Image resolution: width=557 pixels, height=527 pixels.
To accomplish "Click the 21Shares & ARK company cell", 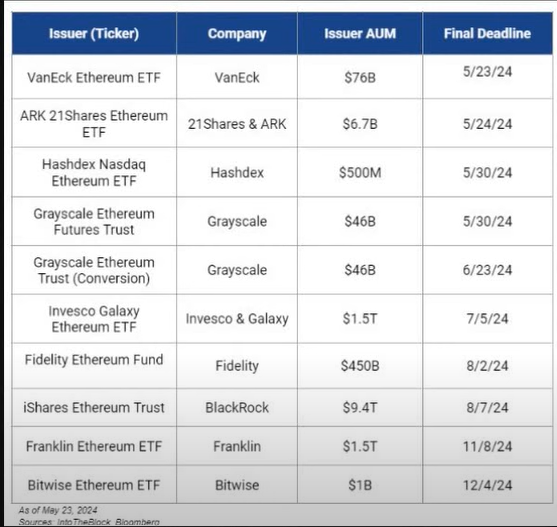I will (x=237, y=124).
